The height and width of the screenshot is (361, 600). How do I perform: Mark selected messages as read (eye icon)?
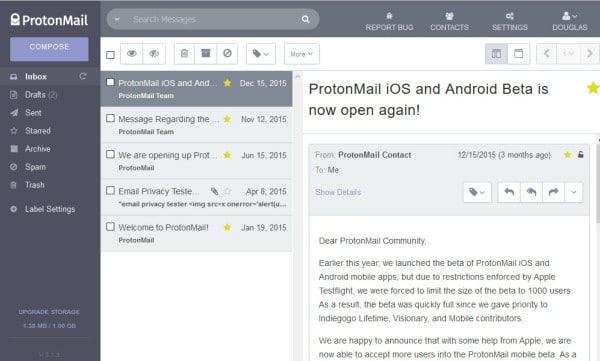(x=132, y=54)
